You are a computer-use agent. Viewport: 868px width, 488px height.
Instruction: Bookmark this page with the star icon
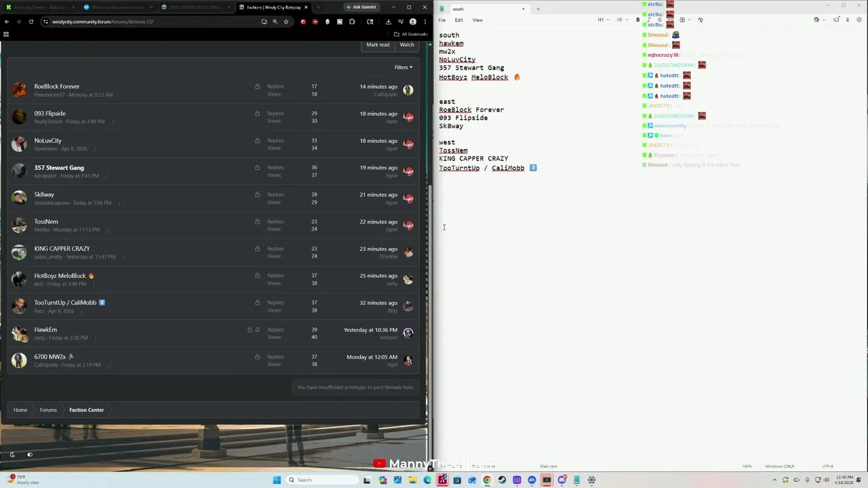[285, 22]
